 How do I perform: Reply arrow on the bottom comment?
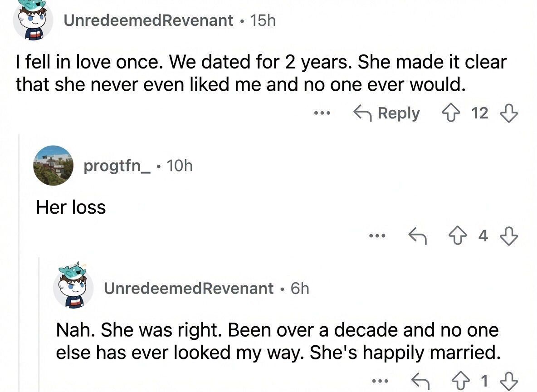tap(420, 380)
